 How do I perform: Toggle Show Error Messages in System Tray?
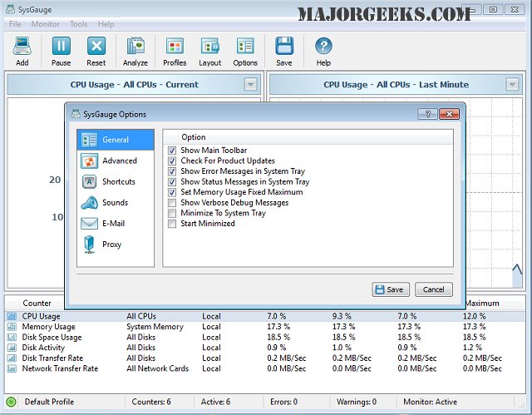[172, 171]
